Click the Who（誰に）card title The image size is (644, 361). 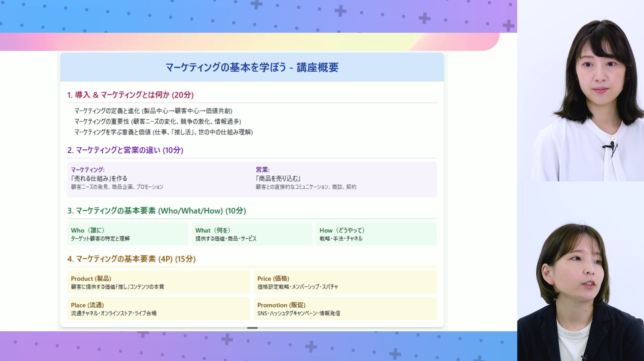click(x=88, y=230)
